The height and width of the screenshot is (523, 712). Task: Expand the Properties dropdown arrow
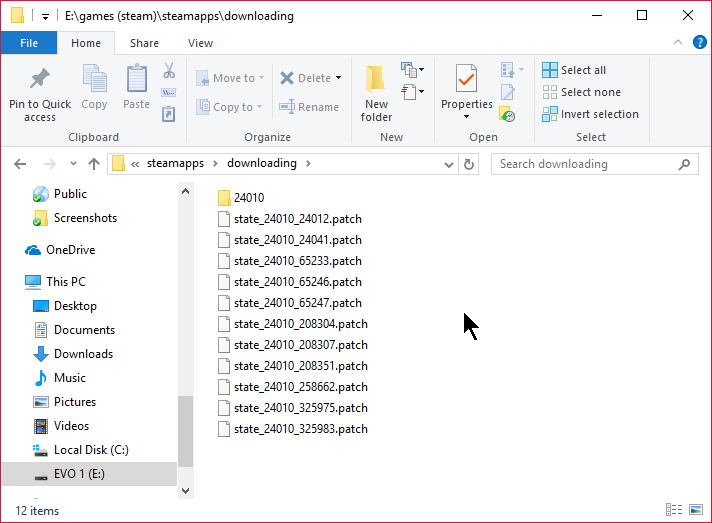tap(466, 117)
